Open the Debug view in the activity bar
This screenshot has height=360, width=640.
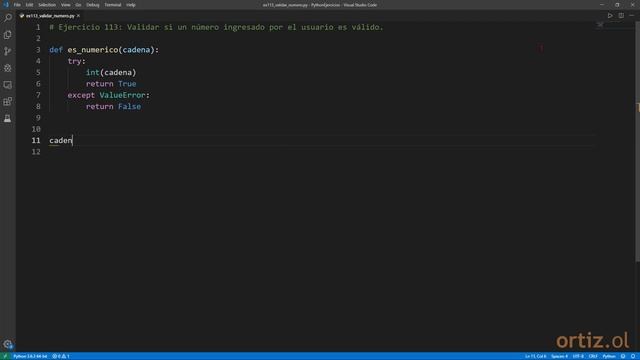coord(8,68)
